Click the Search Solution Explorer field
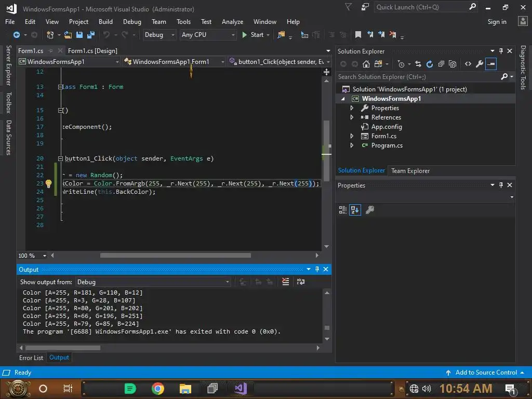The image size is (532, 399). click(425, 77)
